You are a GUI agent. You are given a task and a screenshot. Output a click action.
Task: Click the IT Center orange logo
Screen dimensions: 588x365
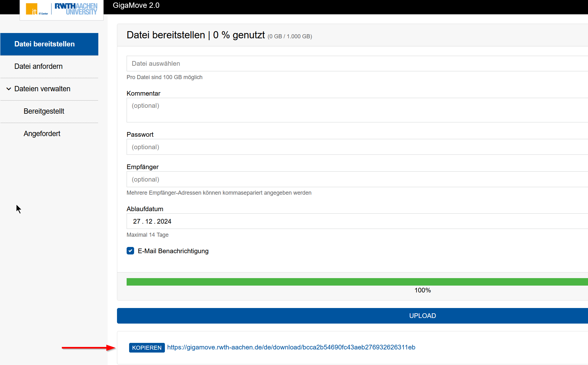pos(32,9)
